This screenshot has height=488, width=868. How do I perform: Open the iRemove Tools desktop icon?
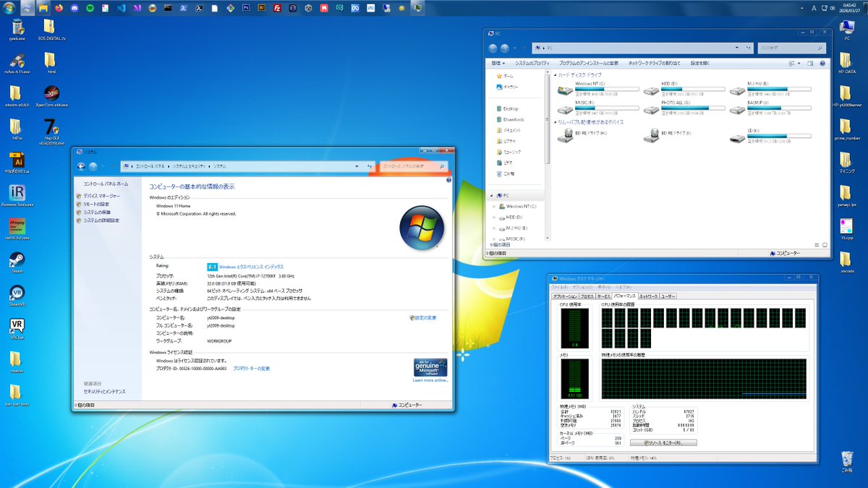tap(16, 196)
